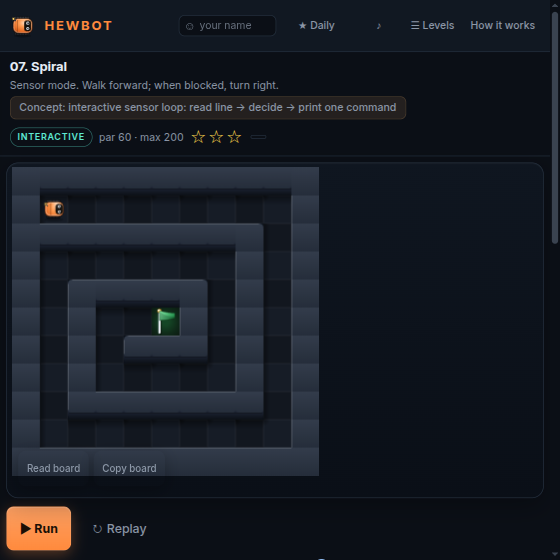Start the program with Run
560x560 pixels.
39,528
